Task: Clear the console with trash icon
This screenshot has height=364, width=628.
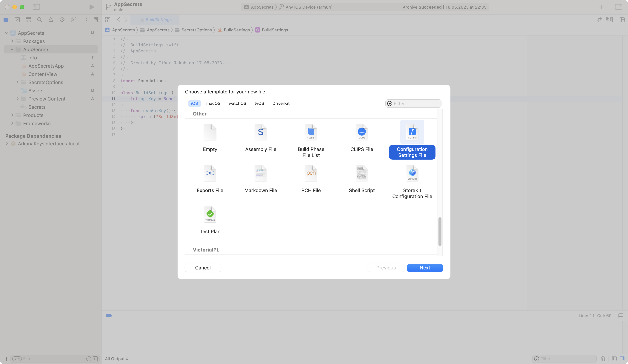Action: click(x=603, y=359)
